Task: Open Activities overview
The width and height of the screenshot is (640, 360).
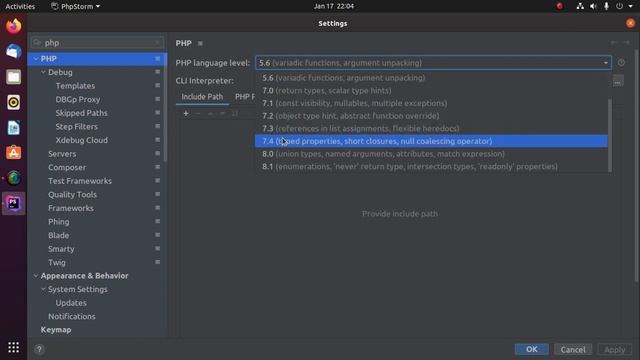Action: point(20,6)
